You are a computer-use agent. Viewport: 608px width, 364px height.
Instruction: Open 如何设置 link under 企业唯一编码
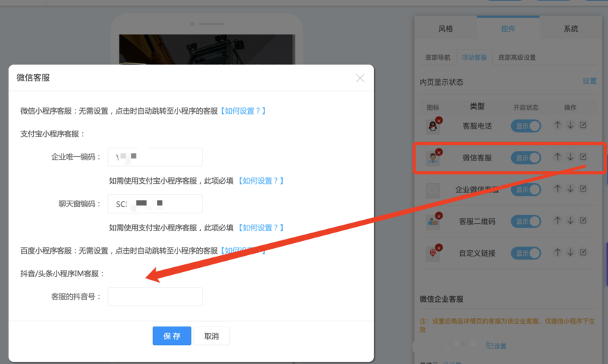click(261, 181)
